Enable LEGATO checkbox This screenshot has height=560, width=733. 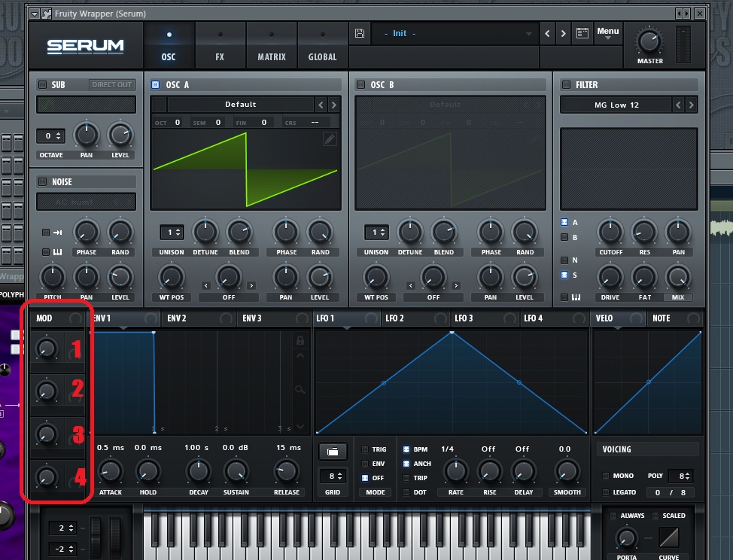606,492
